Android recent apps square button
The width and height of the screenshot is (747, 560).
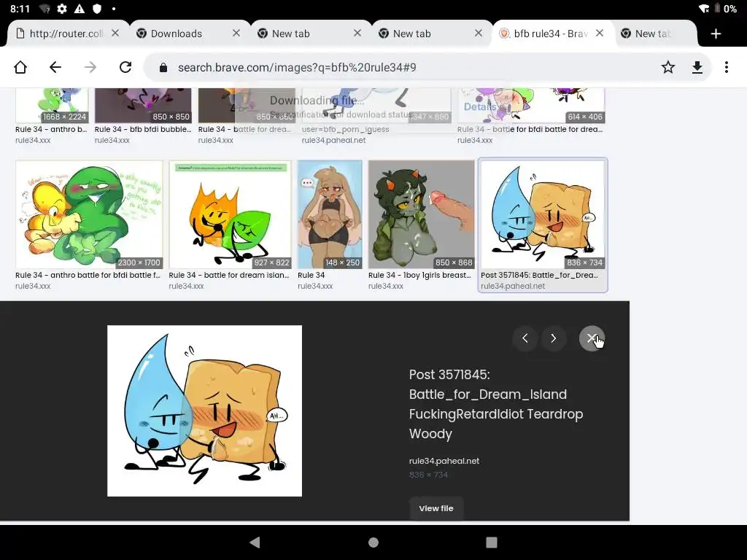point(492,542)
